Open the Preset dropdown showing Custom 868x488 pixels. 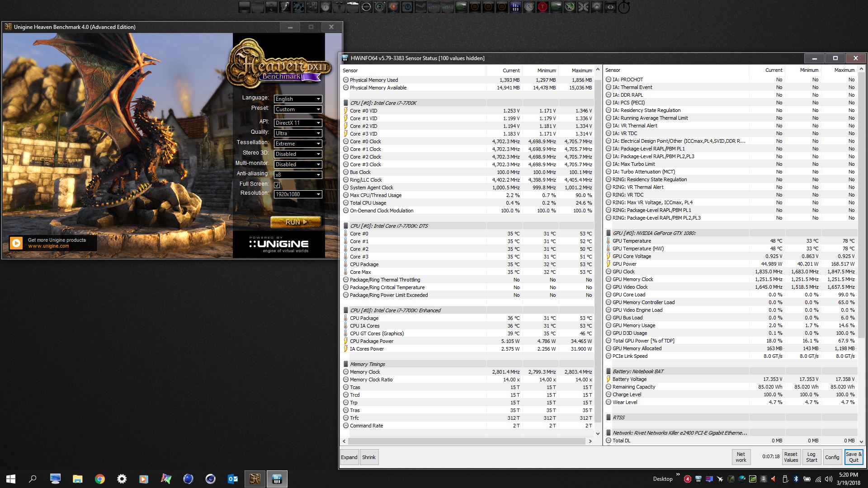pos(298,109)
